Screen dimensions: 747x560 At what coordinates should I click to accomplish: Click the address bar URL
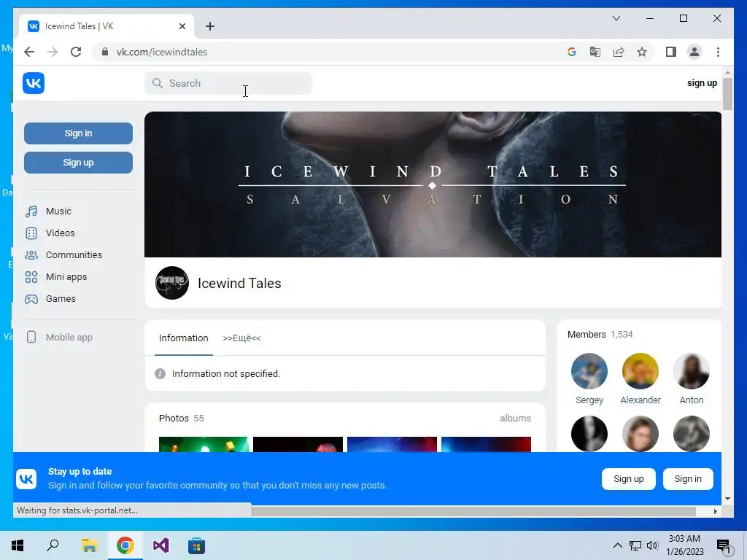(161, 52)
